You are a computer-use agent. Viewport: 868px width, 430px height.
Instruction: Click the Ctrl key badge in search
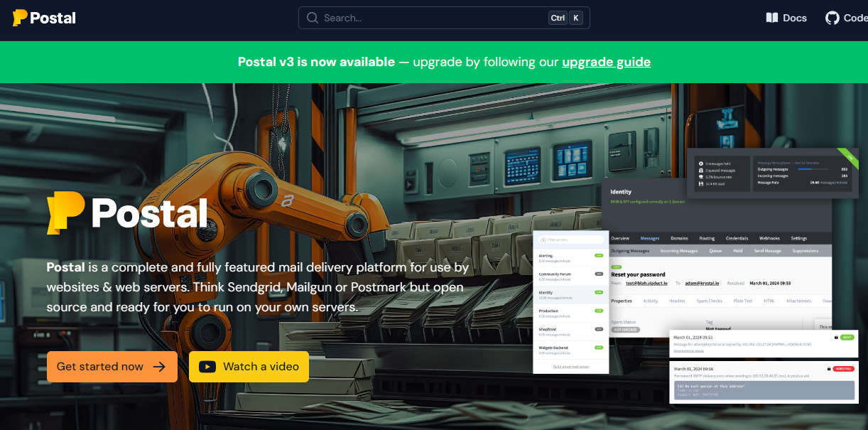558,18
